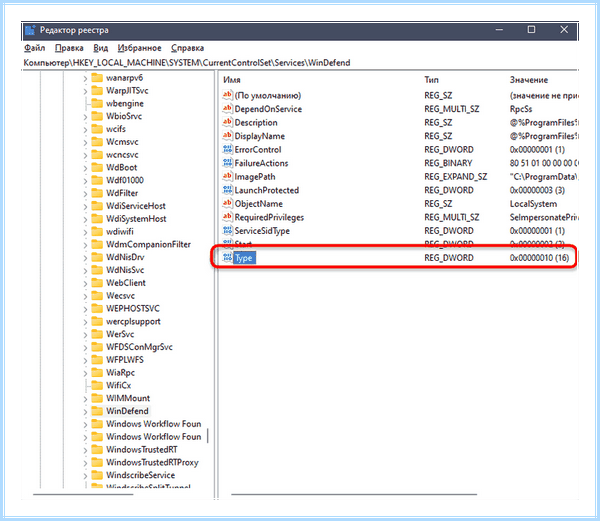Click the WinDefend folder icon
This screenshot has height=521, width=600.
(x=97, y=411)
